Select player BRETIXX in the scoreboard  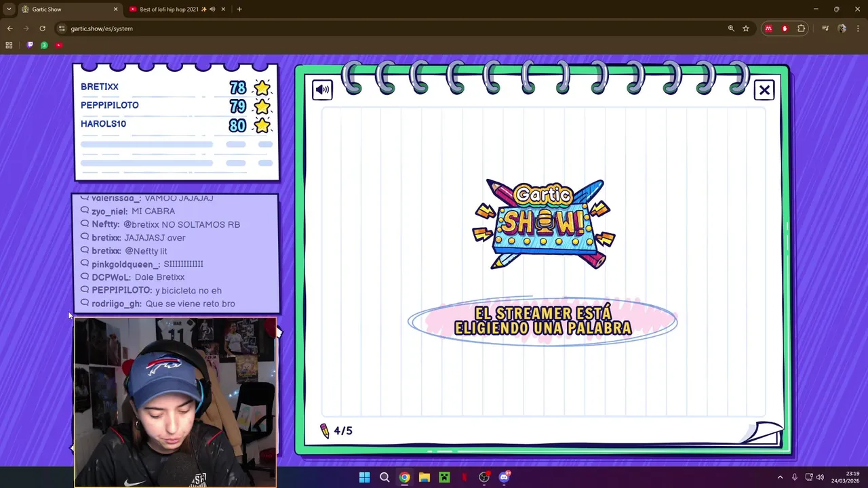[100, 87]
